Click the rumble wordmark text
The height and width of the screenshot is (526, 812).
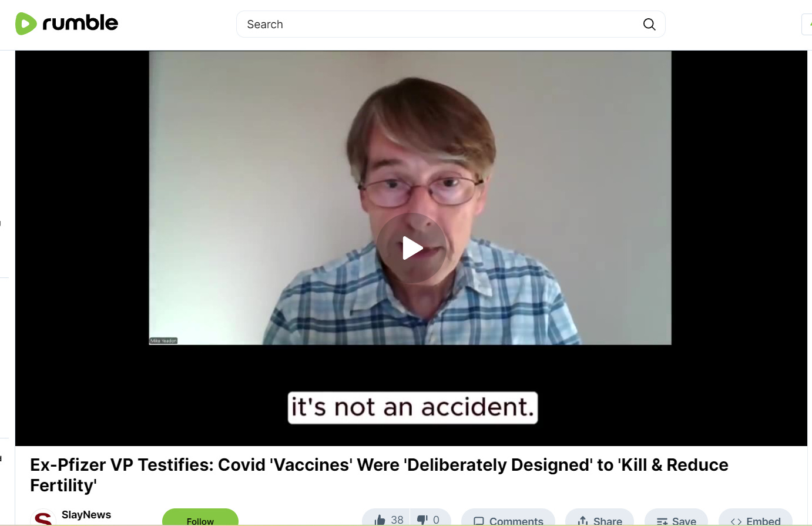pyautogui.click(x=80, y=23)
